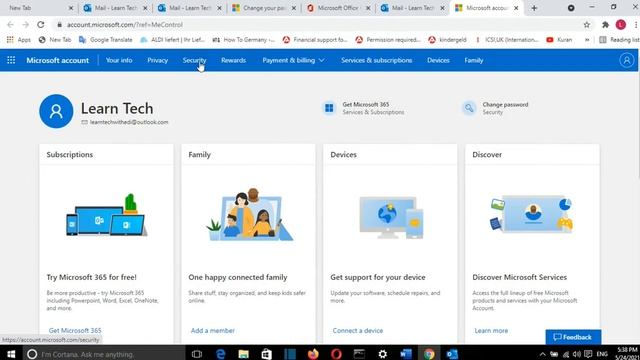640x360 pixels.
Task: Open the Chrome three-dot menu
Action: click(636, 24)
